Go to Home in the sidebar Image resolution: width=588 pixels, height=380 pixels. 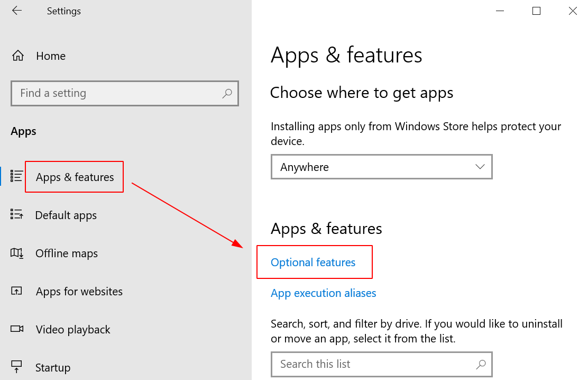click(x=51, y=56)
